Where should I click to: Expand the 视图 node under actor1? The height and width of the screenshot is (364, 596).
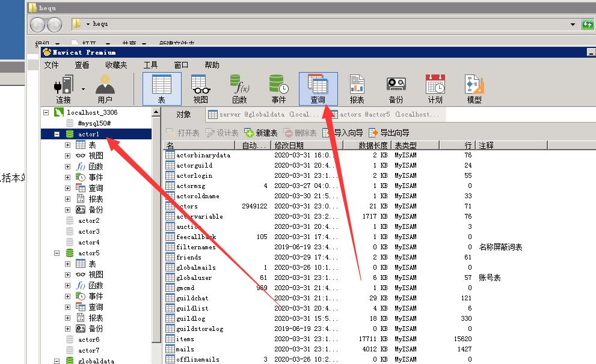tap(67, 156)
